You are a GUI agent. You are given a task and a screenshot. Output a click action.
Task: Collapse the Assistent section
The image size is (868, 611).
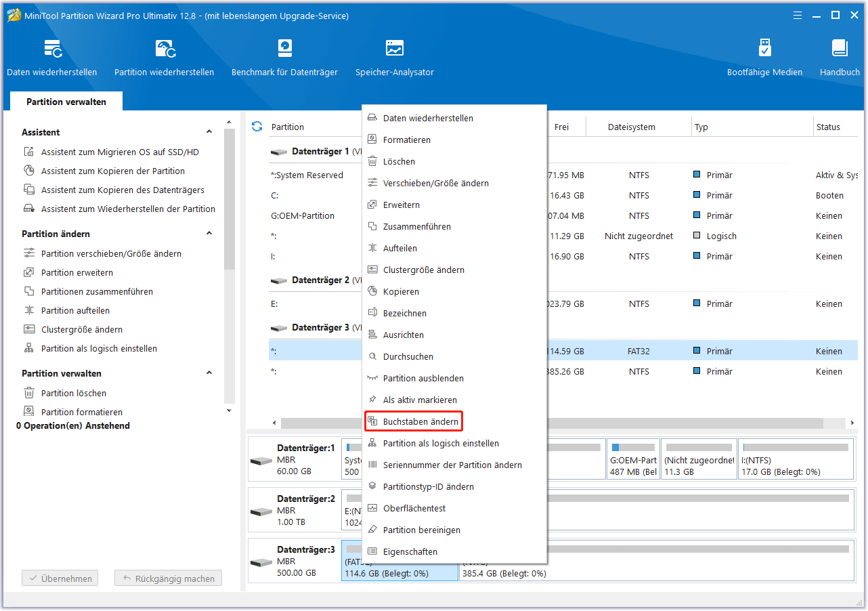(x=209, y=132)
